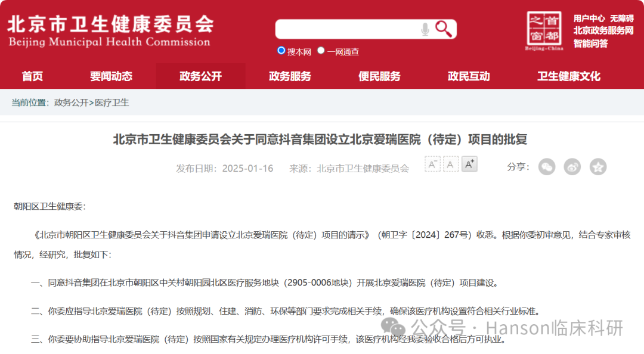Open the 政民互动 menu item
The image size is (644, 354).
click(469, 76)
